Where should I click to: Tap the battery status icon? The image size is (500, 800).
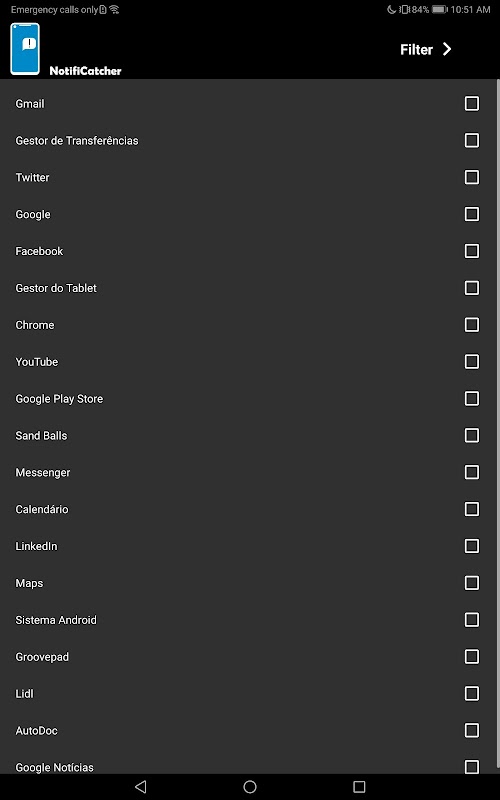tap(439, 9)
